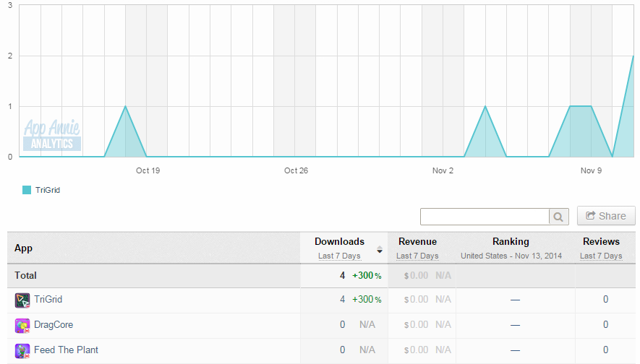640x364 pixels.
Task: Click the Revenue column header
Action: (417, 241)
